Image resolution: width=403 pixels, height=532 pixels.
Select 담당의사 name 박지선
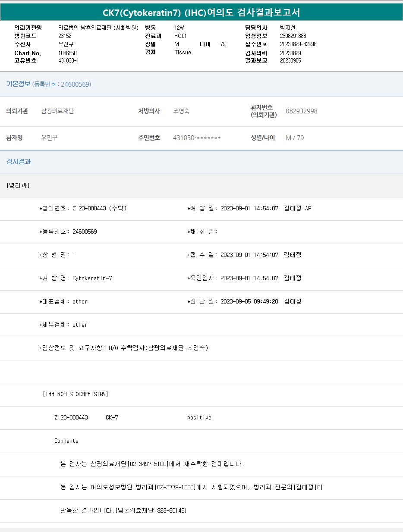pyautogui.click(x=287, y=28)
